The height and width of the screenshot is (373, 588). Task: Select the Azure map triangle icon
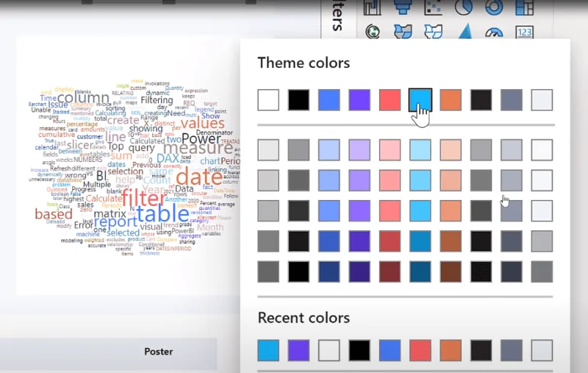tap(465, 31)
